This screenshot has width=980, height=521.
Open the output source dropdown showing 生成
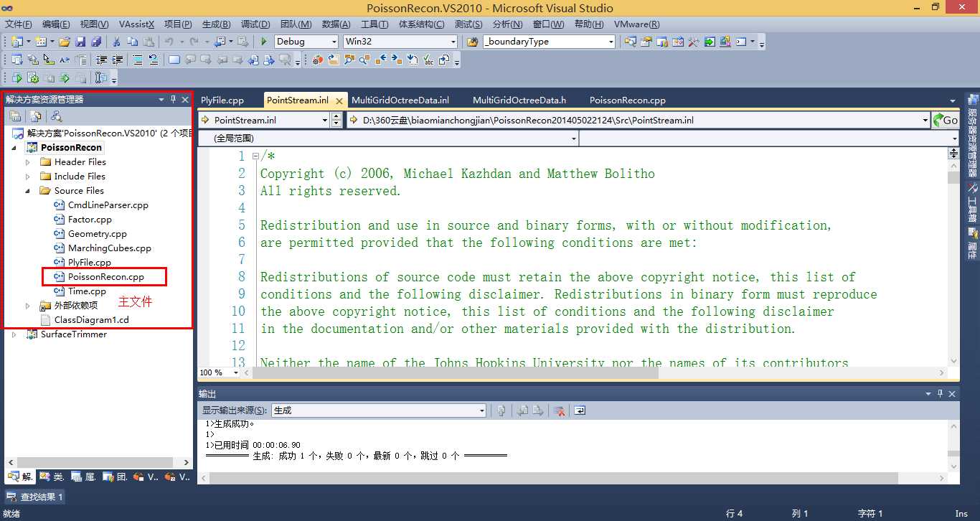point(481,410)
